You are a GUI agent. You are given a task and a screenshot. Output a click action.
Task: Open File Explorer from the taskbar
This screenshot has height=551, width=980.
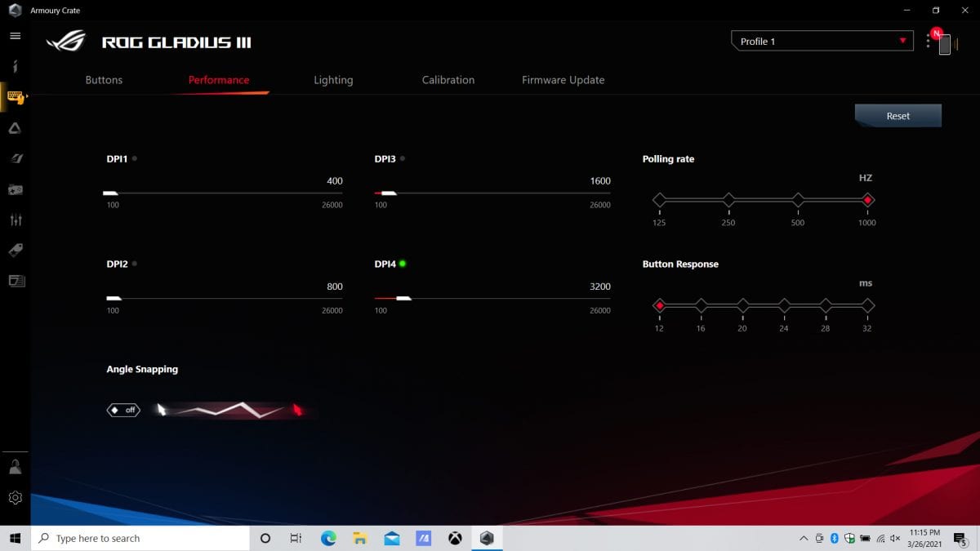coord(359,538)
